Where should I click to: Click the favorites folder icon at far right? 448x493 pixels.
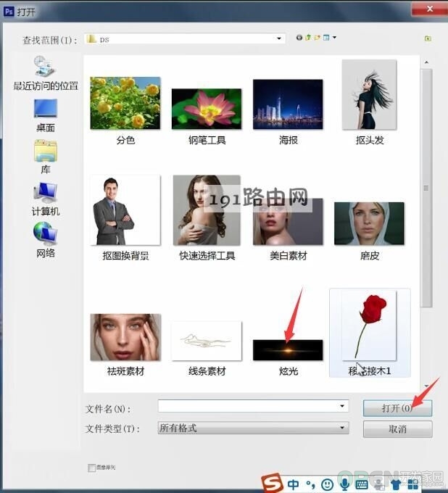coord(428,38)
